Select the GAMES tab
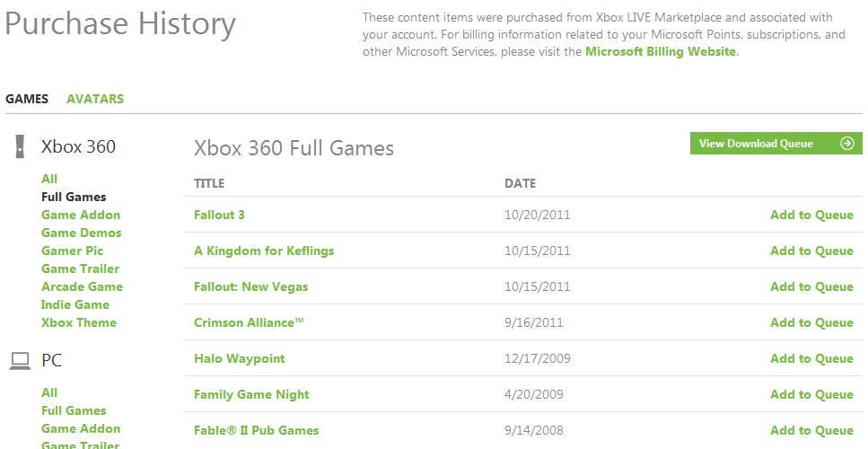This screenshot has width=868, height=449. [27, 99]
